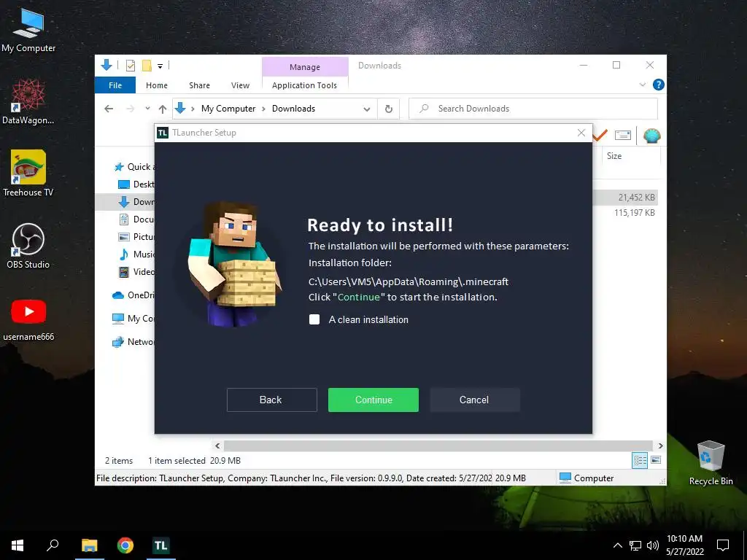This screenshot has width=747, height=560.
Task: Open the Recycle Bin
Action: [711, 463]
